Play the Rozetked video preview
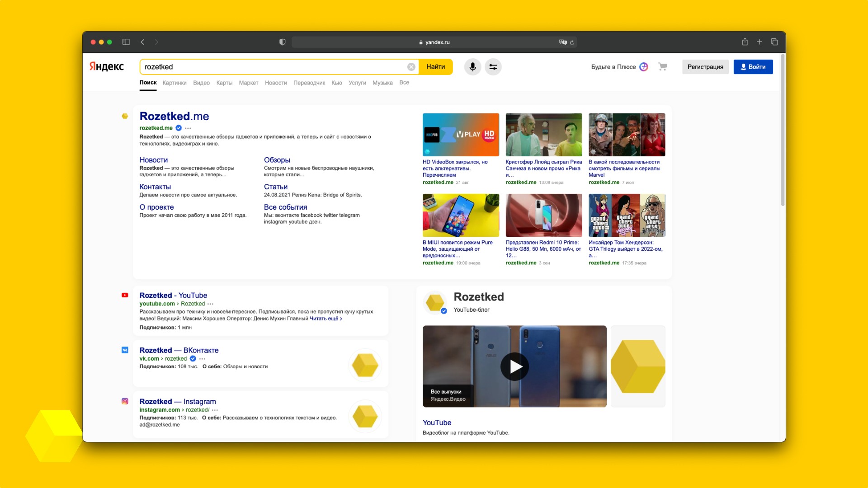868x488 pixels. click(514, 366)
